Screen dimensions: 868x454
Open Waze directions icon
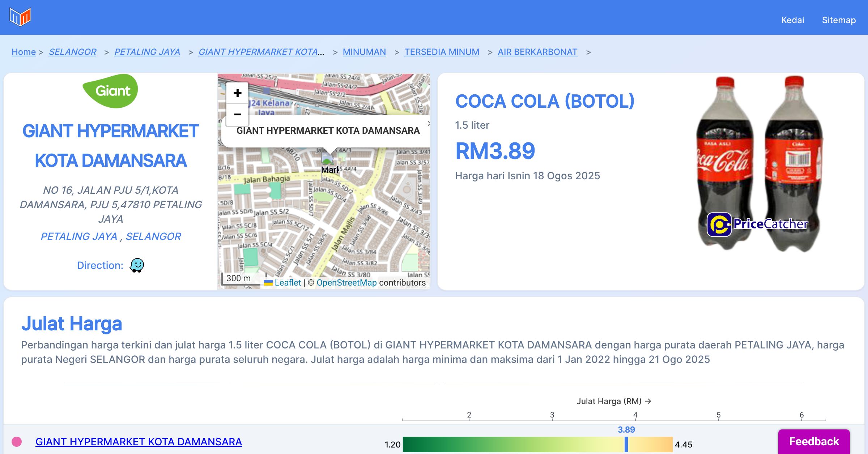[137, 265]
